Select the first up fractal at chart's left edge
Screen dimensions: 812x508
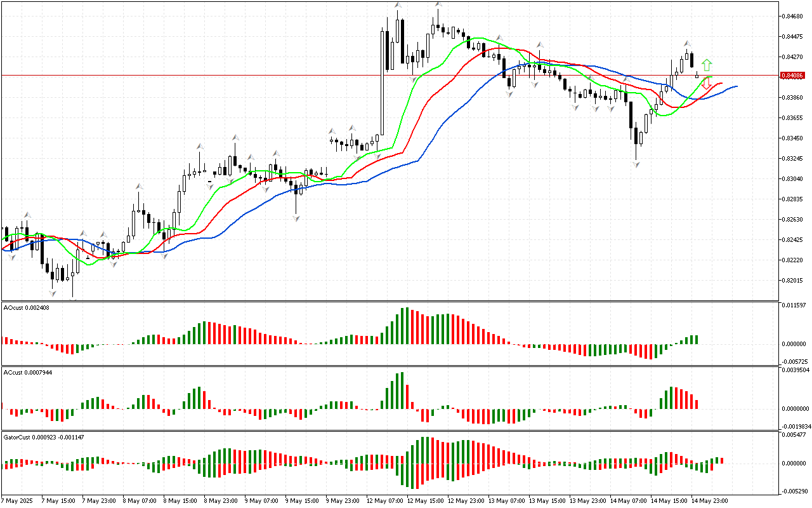pos(27,215)
